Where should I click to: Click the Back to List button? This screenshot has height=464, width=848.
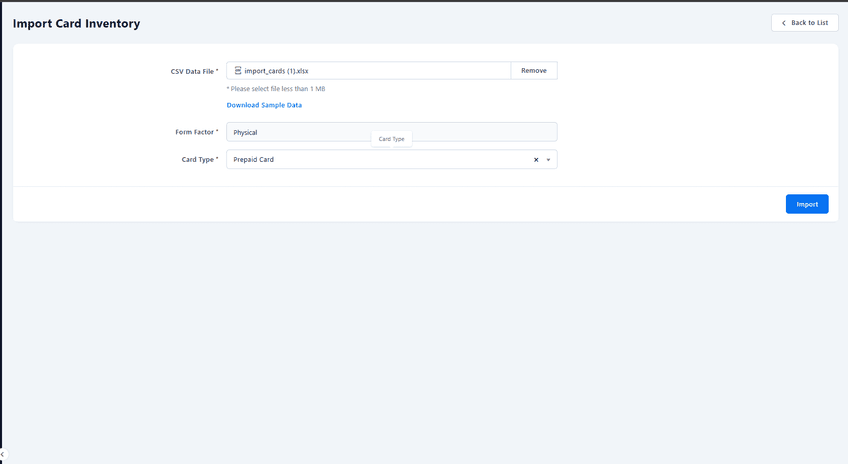point(805,23)
